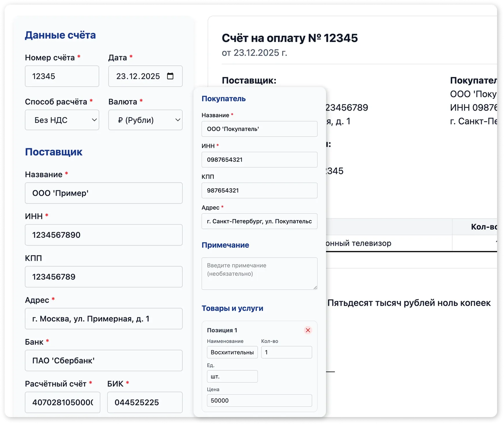Viewport: 504px width, 424px height.
Task: Edit the Банк input field
Action: (x=104, y=361)
